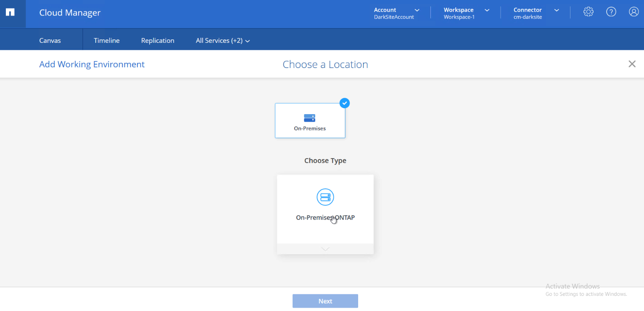Image resolution: width=644 pixels, height=311 pixels.
Task: Click the On-Premises ONTAP circular storage icon
Action: pyautogui.click(x=325, y=197)
